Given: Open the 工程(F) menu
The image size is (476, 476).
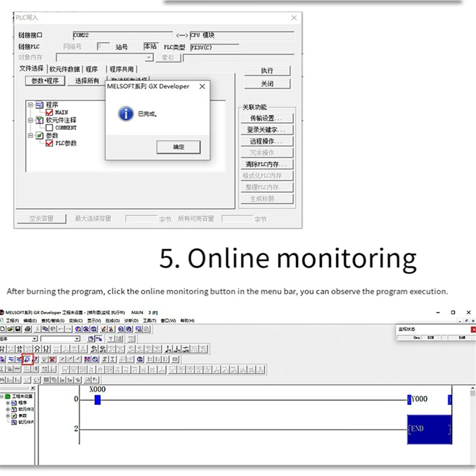Looking at the screenshot, I should [x=12, y=321].
